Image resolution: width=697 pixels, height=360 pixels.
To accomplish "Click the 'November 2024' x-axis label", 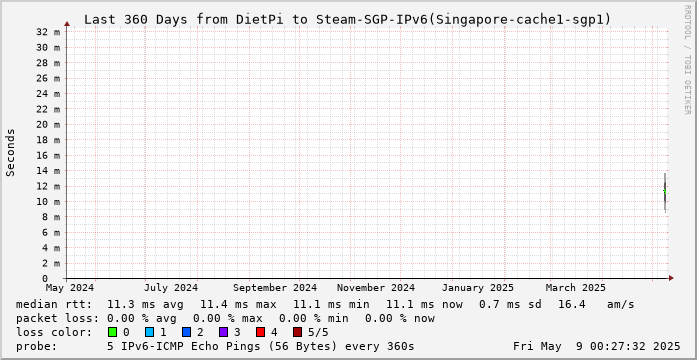I will (x=376, y=288).
